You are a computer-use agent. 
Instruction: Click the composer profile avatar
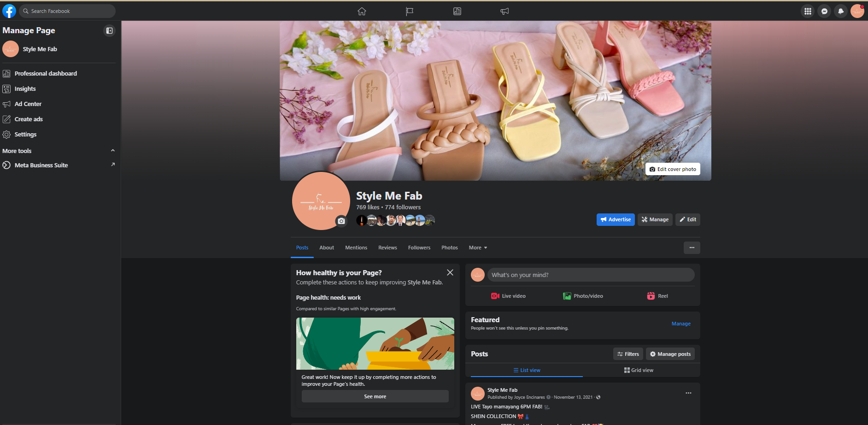478,275
